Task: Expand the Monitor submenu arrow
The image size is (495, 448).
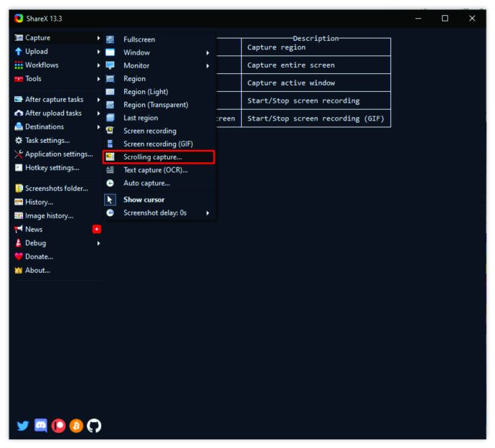Action: point(208,66)
